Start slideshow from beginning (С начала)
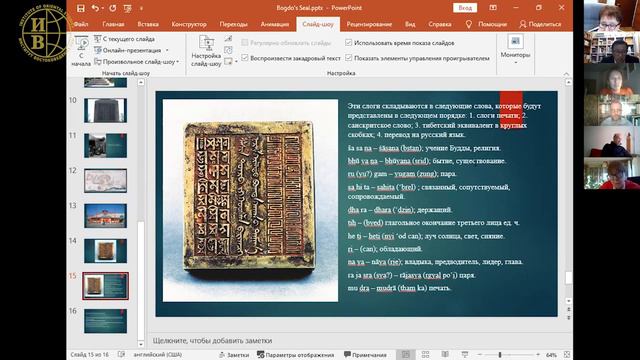640x360 pixels. (x=81, y=51)
